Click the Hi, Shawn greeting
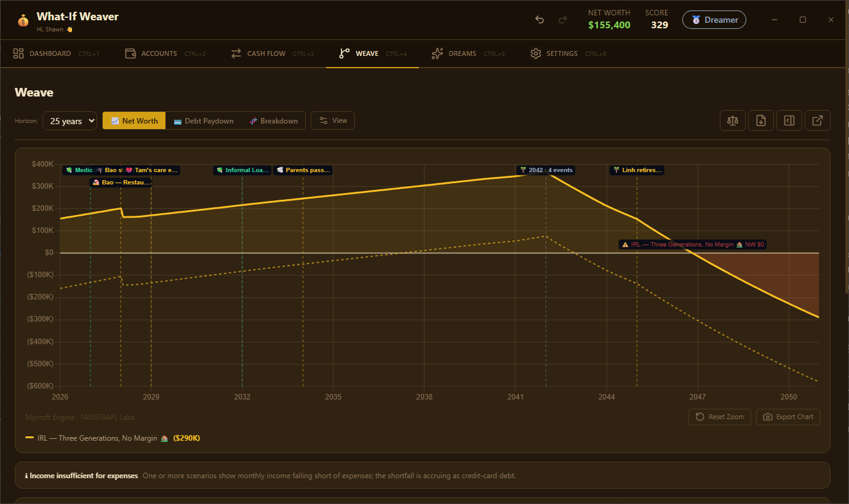849x504 pixels. (x=54, y=30)
